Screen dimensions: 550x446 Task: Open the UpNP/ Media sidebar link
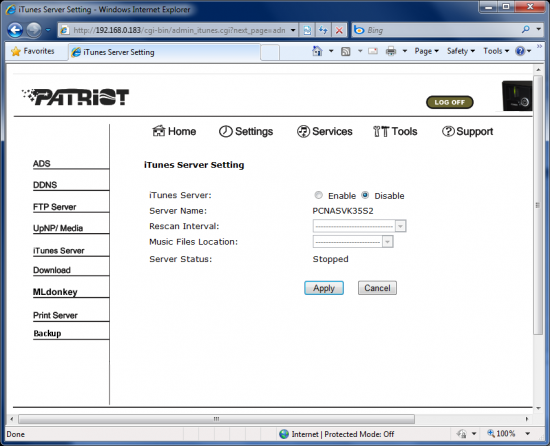(58, 228)
